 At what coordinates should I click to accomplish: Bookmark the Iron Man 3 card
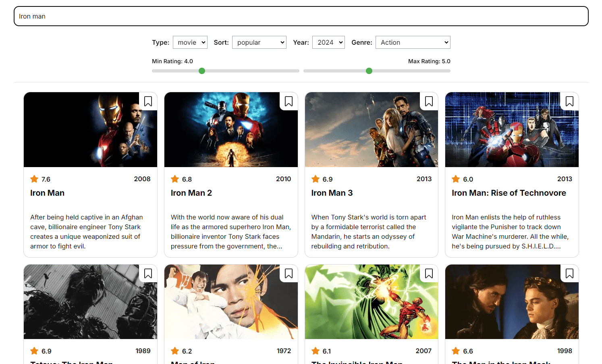pyautogui.click(x=429, y=101)
